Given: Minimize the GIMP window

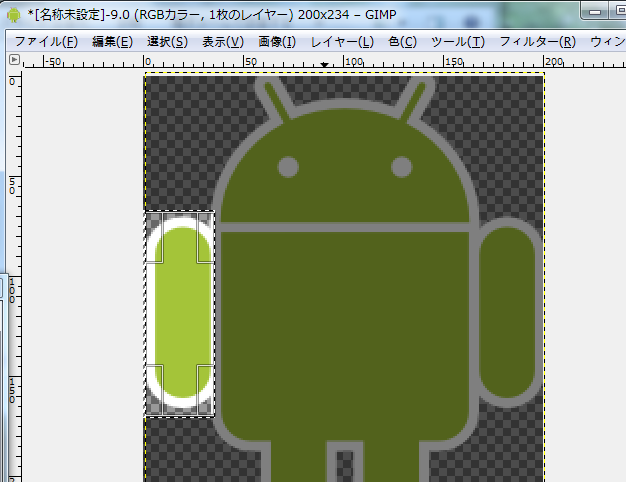Looking at the screenshot, I should (595, 12).
